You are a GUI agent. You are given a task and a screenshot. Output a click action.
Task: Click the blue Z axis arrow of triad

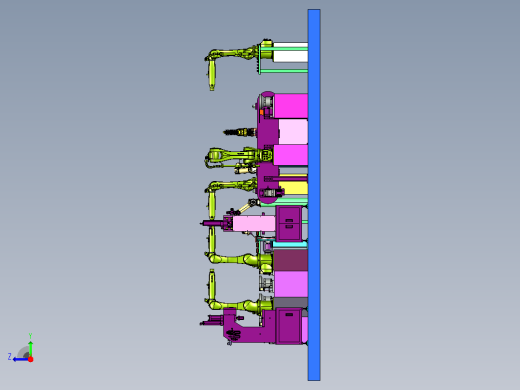coord(20,359)
